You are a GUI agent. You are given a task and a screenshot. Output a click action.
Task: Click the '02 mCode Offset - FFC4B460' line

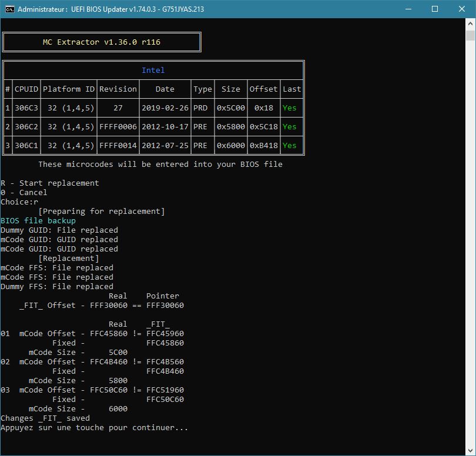(x=92, y=362)
